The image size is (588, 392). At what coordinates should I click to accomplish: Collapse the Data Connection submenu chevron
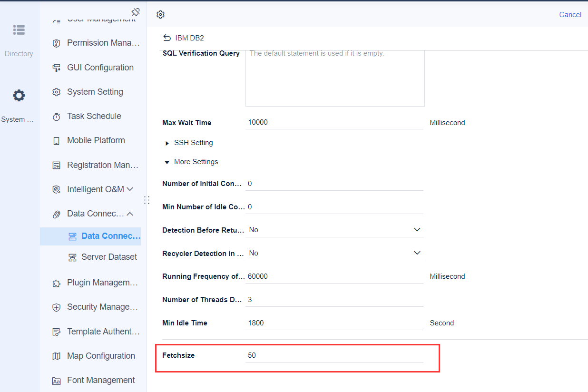coord(130,214)
